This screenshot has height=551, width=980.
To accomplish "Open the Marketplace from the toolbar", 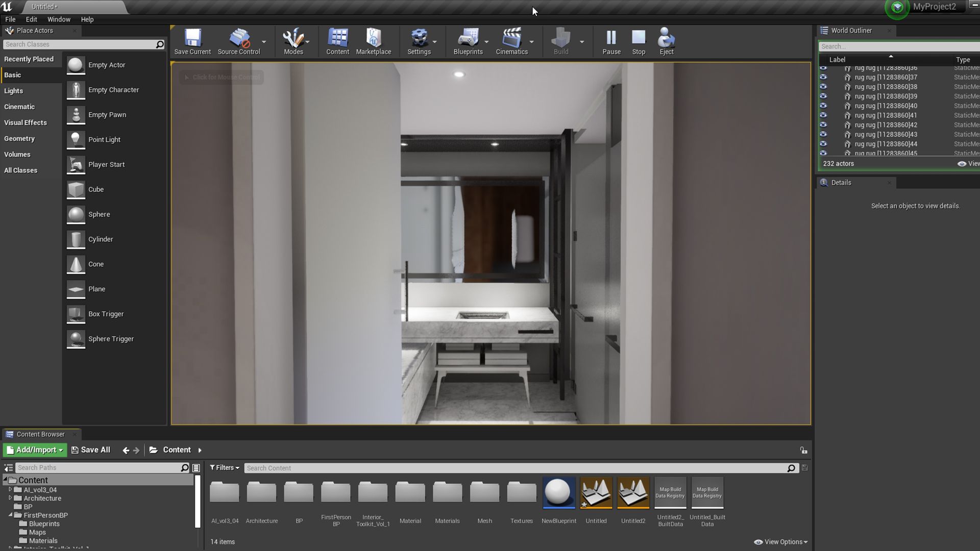I will coord(373,41).
